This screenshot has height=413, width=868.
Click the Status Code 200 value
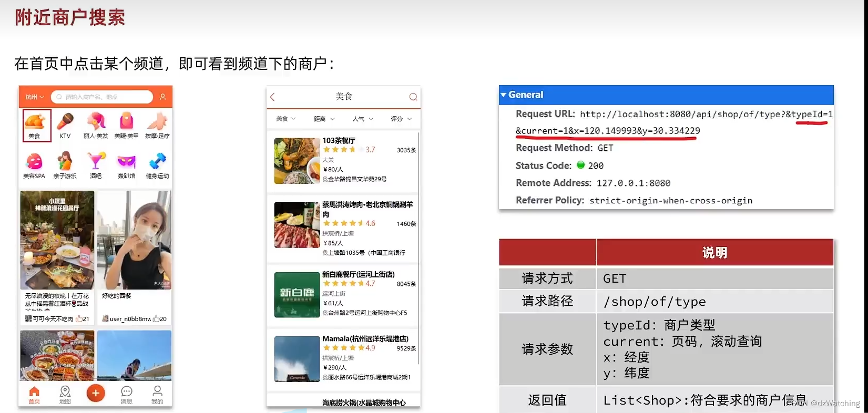click(x=596, y=166)
